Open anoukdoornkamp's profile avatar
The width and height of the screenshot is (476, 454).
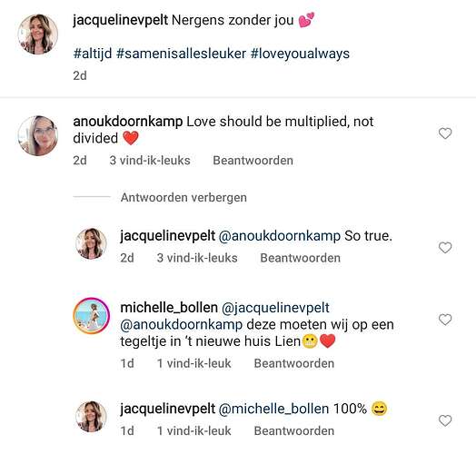point(37,135)
